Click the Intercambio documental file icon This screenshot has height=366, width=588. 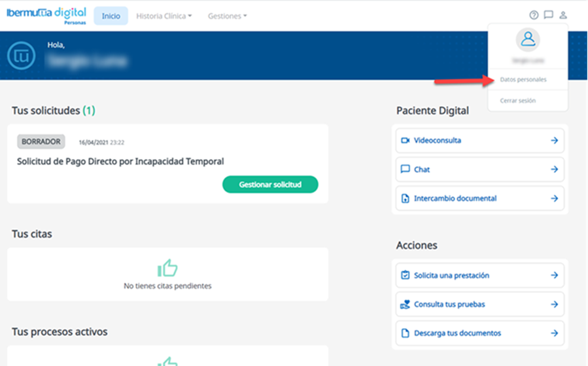[x=405, y=198]
